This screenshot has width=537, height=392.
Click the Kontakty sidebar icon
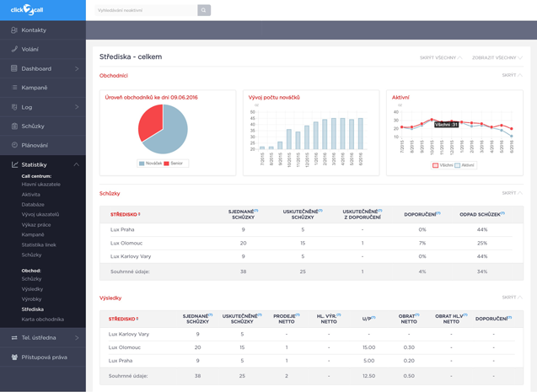pyautogui.click(x=14, y=30)
